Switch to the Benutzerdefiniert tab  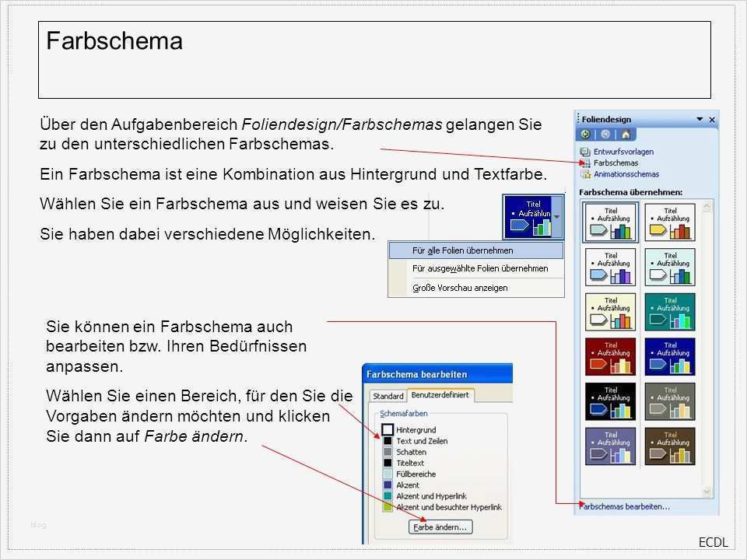tap(440, 394)
